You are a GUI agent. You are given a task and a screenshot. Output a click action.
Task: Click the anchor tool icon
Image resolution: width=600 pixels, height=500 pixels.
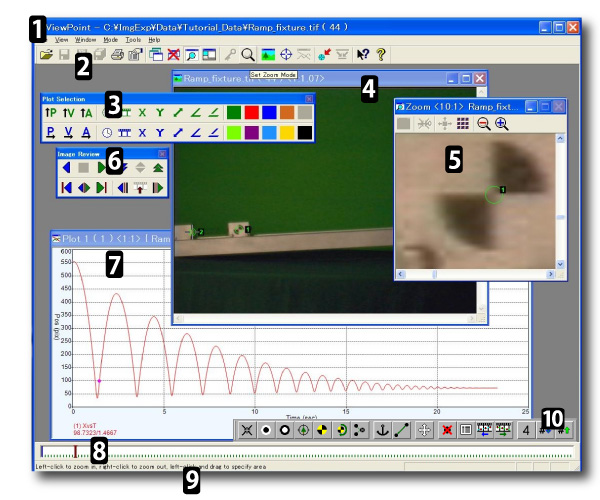pos(382,430)
